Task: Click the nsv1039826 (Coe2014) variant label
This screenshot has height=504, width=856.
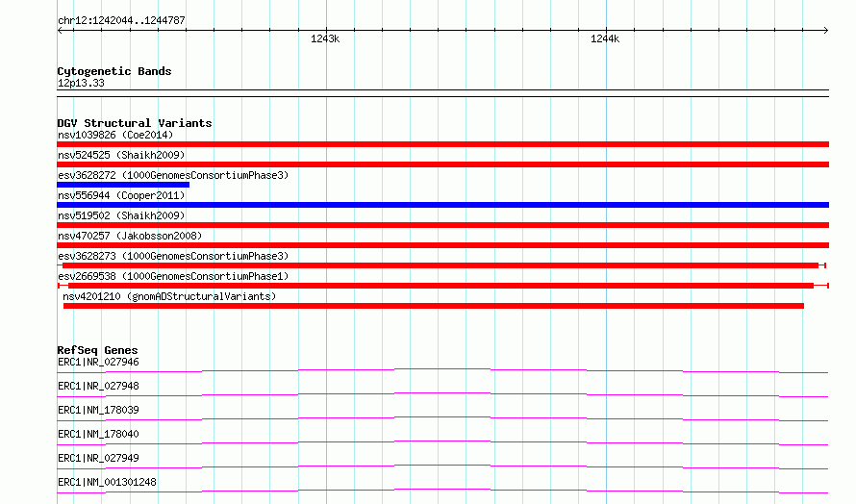Action: pyautogui.click(x=115, y=135)
